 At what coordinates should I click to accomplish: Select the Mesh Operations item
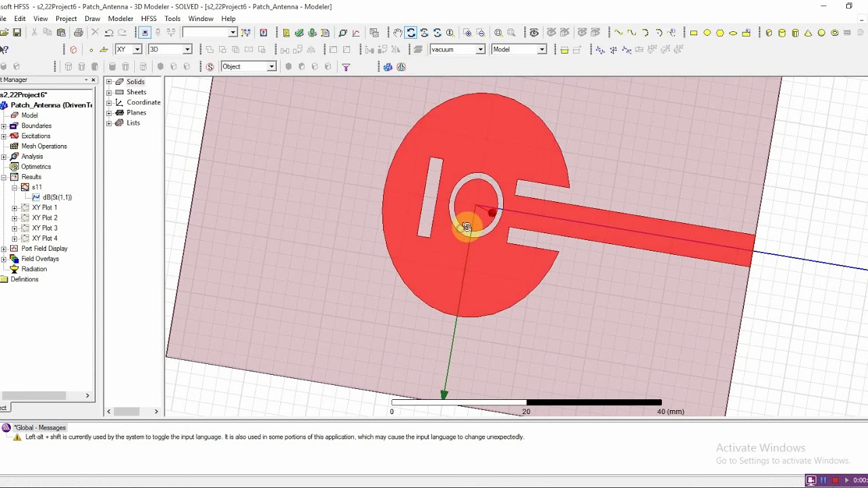point(43,146)
